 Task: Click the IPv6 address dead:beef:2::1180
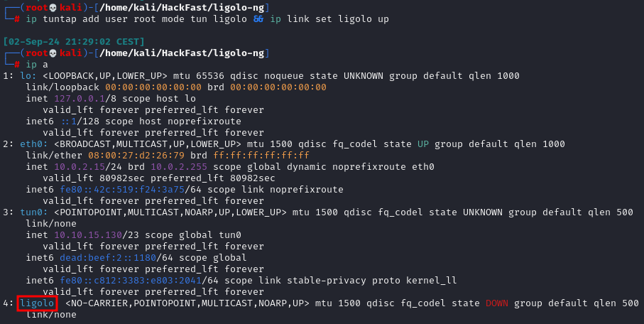108,258
